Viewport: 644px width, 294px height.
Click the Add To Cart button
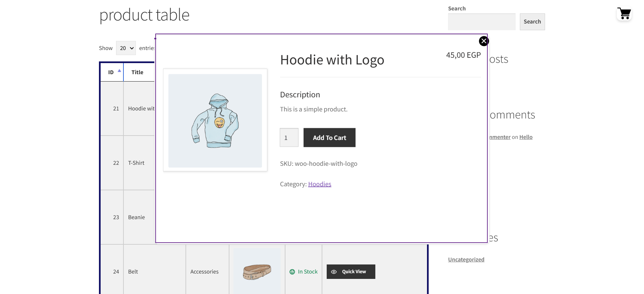pyautogui.click(x=329, y=138)
